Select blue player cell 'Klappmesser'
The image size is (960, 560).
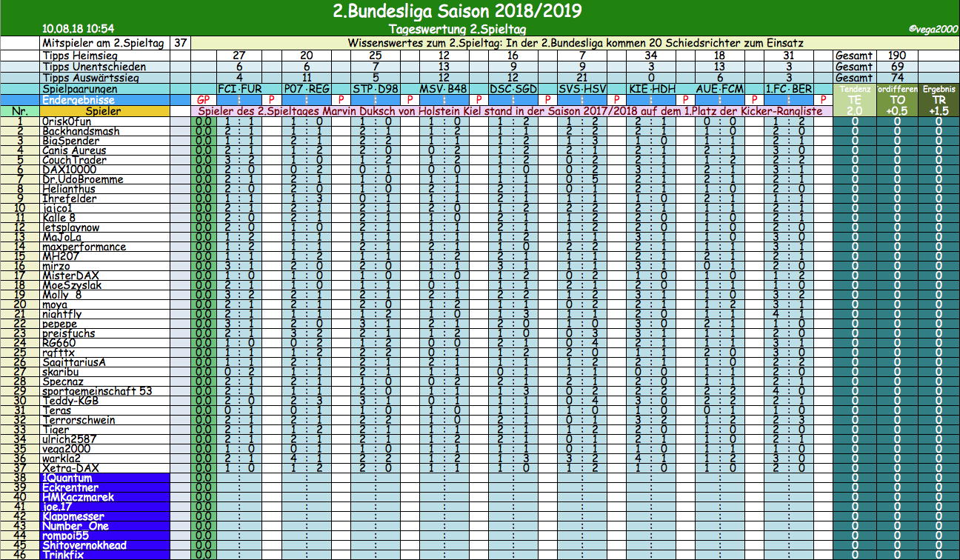coord(104,516)
